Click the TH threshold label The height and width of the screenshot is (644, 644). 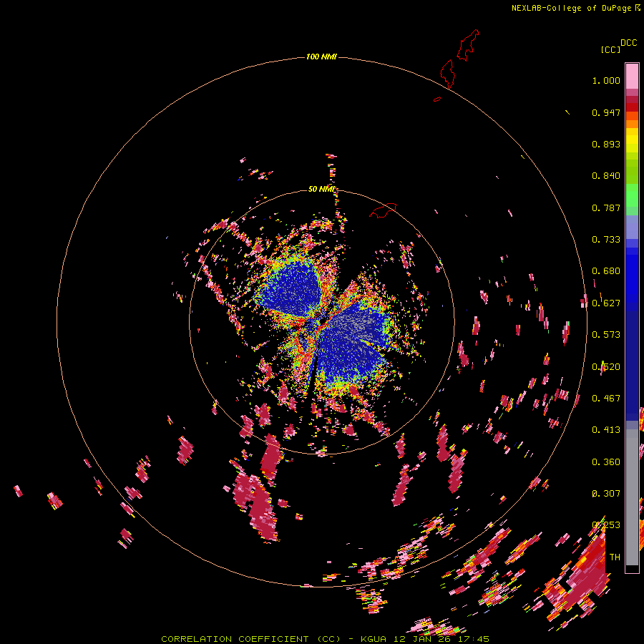pos(615,557)
